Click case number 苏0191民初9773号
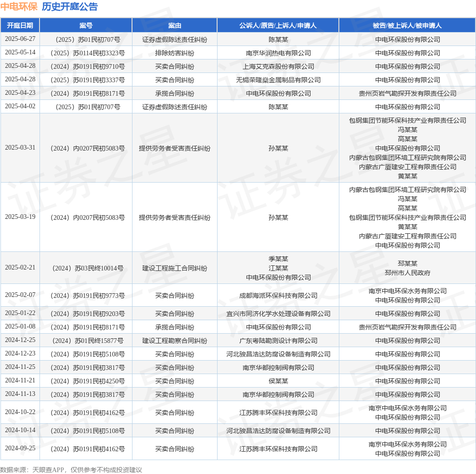The width and height of the screenshot is (476, 474). 88,296
